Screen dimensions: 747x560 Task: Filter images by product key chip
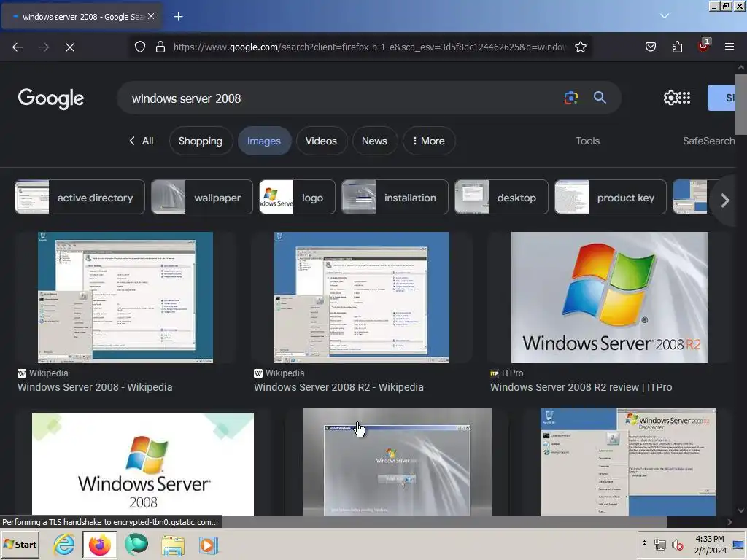click(x=611, y=197)
